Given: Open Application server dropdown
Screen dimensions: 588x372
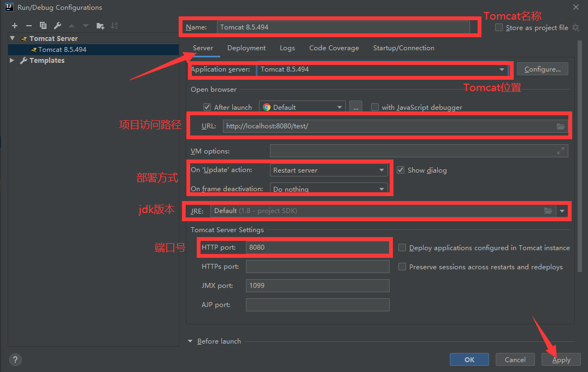Looking at the screenshot, I should click(x=382, y=69).
